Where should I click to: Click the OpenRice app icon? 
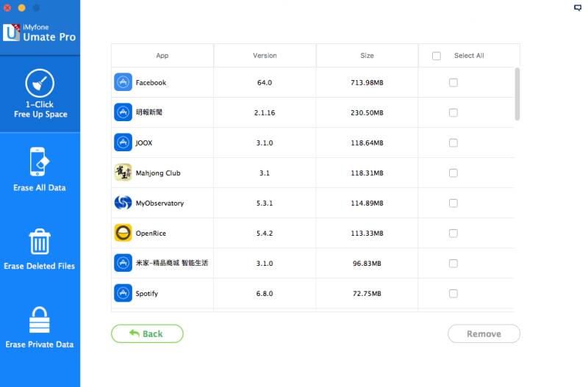click(123, 233)
